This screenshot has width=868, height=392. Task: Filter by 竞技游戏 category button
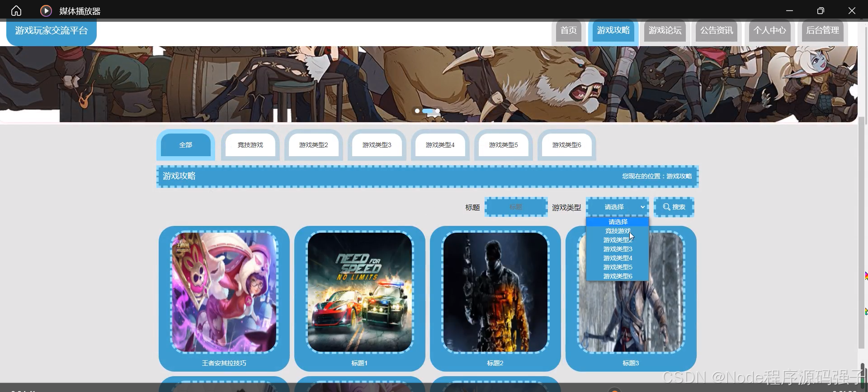coord(250,145)
